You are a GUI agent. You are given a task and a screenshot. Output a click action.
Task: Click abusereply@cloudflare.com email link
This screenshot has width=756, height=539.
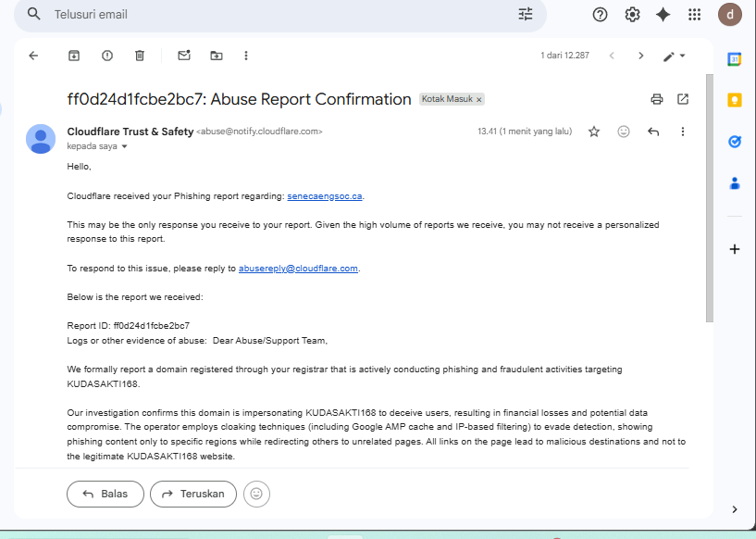[x=298, y=269]
